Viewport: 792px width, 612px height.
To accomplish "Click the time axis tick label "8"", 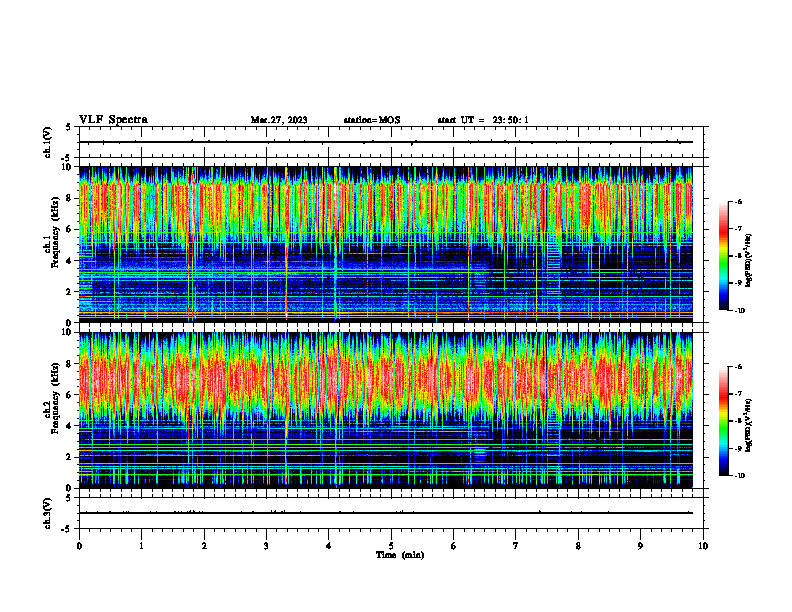I will 578,546.
